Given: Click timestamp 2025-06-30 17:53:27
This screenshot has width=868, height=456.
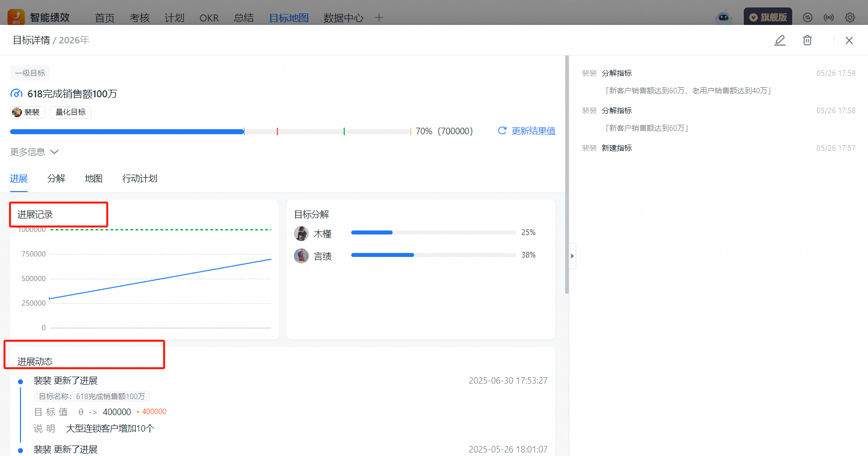Looking at the screenshot, I should [508, 381].
